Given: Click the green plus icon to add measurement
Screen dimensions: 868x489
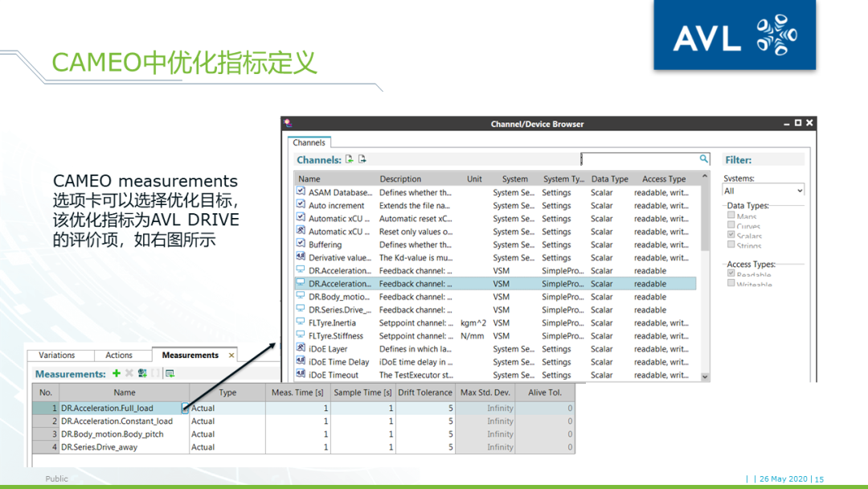Looking at the screenshot, I should (x=117, y=373).
